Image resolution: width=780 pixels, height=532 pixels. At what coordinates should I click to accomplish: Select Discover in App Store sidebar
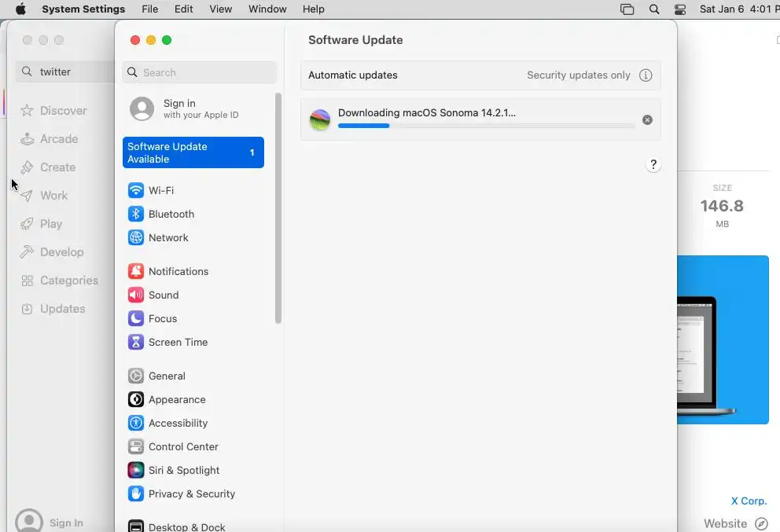coord(53,110)
